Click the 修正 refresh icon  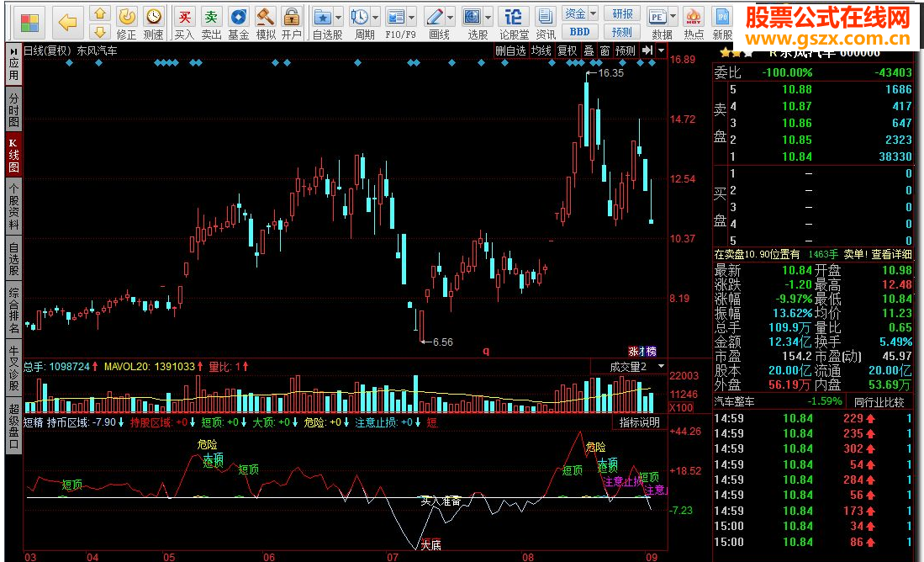pyautogui.click(x=127, y=17)
